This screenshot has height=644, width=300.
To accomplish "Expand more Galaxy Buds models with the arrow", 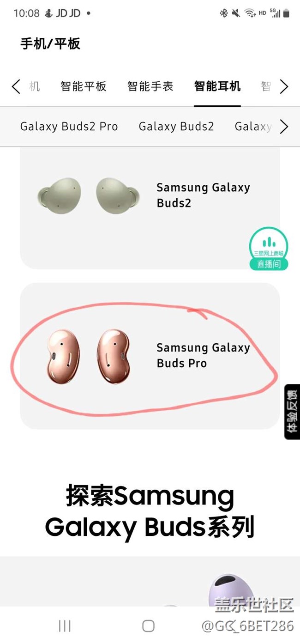I will pyautogui.click(x=284, y=127).
